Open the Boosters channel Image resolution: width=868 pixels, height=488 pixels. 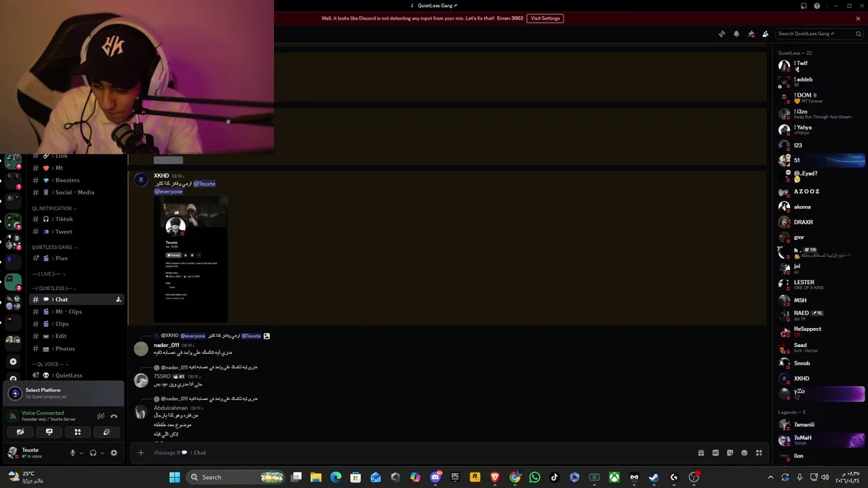(76, 180)
